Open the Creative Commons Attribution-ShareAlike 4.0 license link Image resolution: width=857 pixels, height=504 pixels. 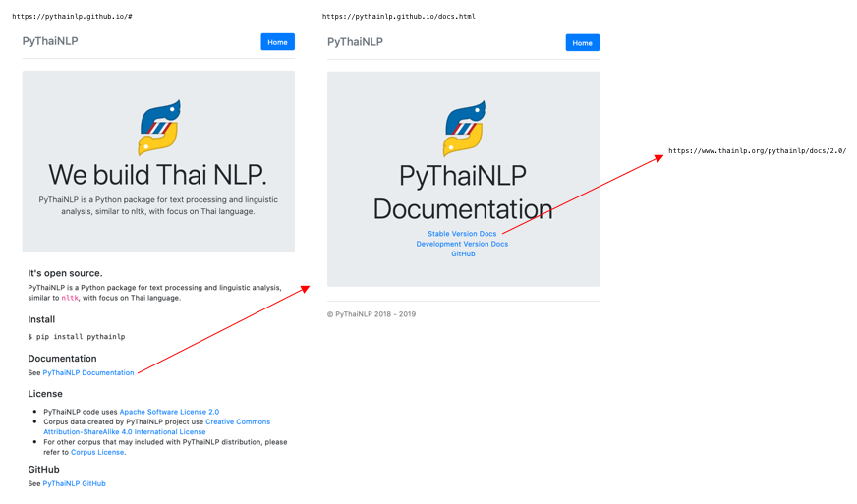point(157,427)
